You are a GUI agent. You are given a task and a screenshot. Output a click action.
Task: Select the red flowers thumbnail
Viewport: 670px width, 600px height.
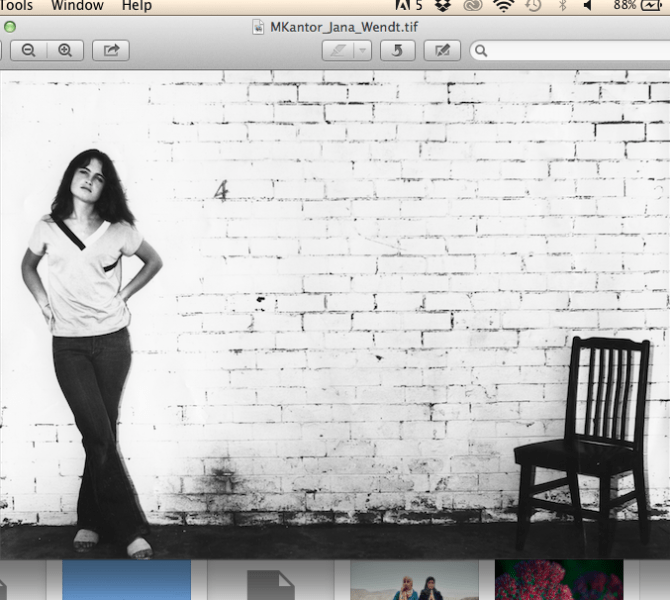pos(558,581)
